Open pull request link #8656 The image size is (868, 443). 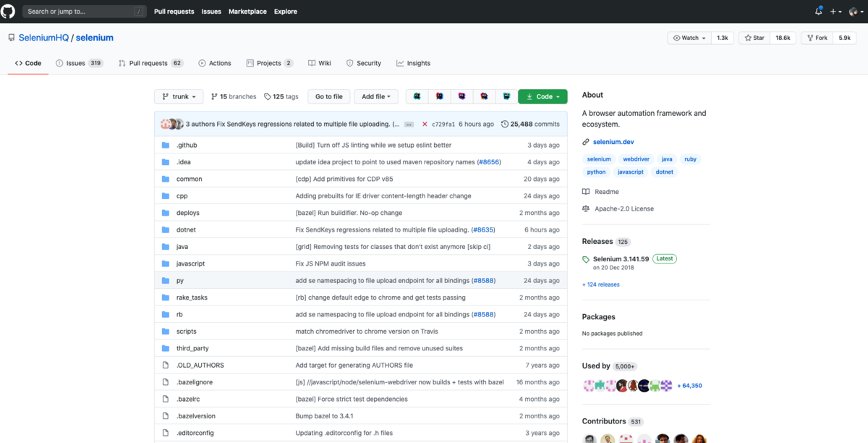click(488, 162)
